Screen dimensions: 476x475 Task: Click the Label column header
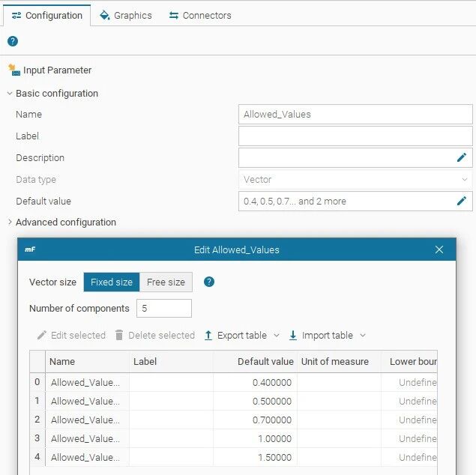point(171,362)
